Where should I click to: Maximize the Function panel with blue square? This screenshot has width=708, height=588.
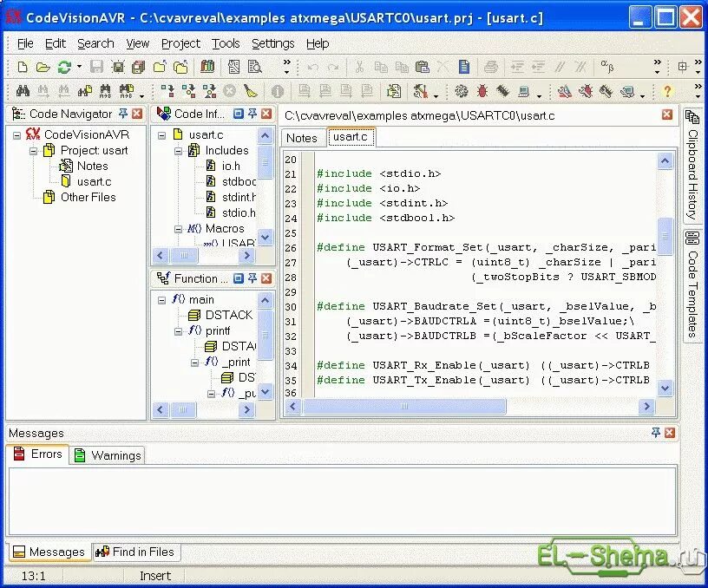pos(239,278)
